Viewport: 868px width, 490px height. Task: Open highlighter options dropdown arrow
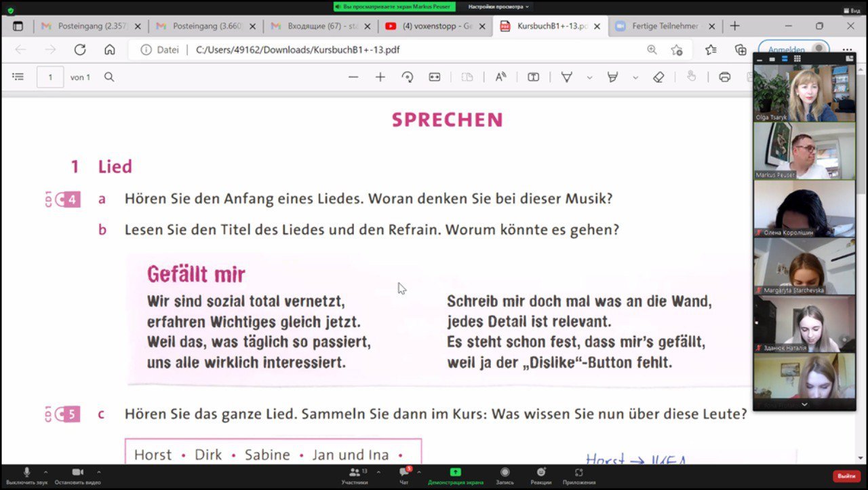click(635, 77)
